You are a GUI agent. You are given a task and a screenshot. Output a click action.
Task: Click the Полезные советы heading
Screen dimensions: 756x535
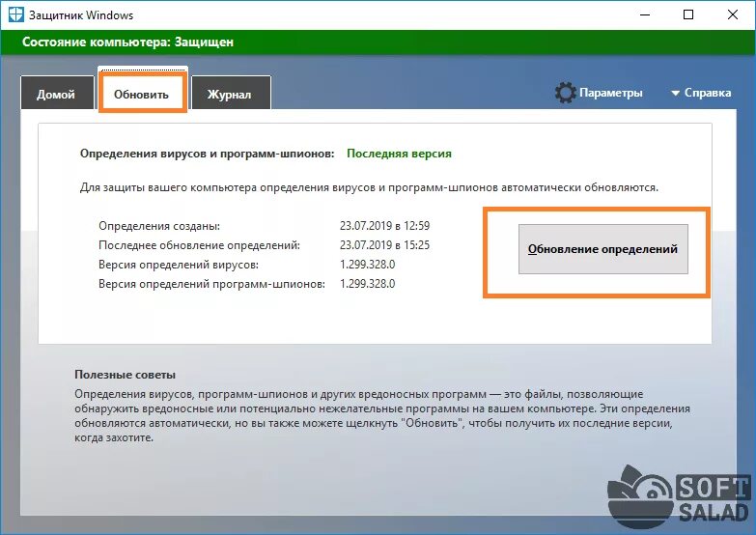coord(125,375)
